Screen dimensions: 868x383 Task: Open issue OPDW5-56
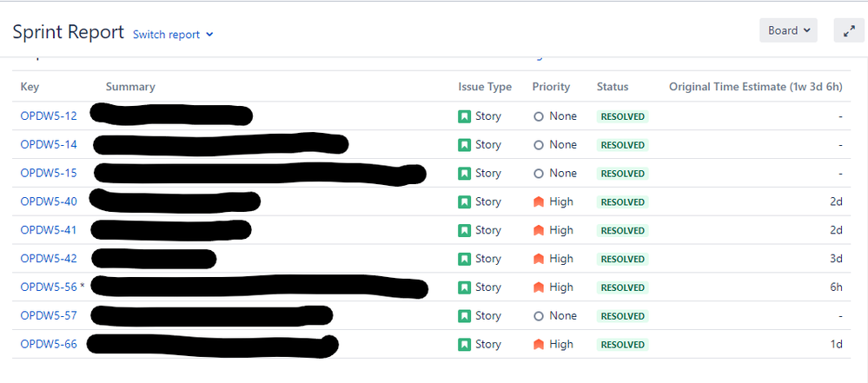[x=49, y=287]
